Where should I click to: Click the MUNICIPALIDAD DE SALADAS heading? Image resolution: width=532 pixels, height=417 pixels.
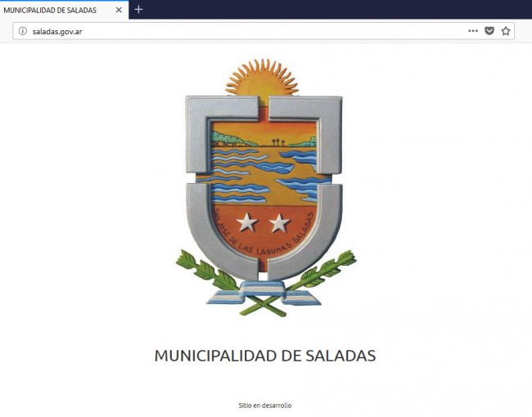[x=265, y=356]
